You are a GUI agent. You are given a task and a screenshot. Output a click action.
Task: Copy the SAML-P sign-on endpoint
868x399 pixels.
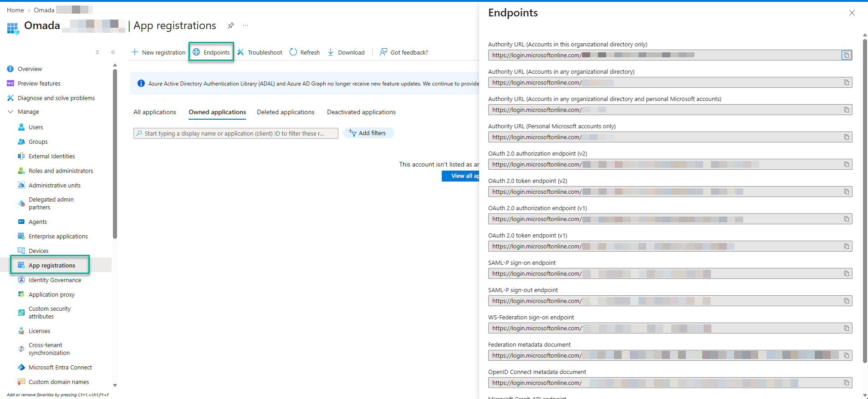tap(846, 273)
